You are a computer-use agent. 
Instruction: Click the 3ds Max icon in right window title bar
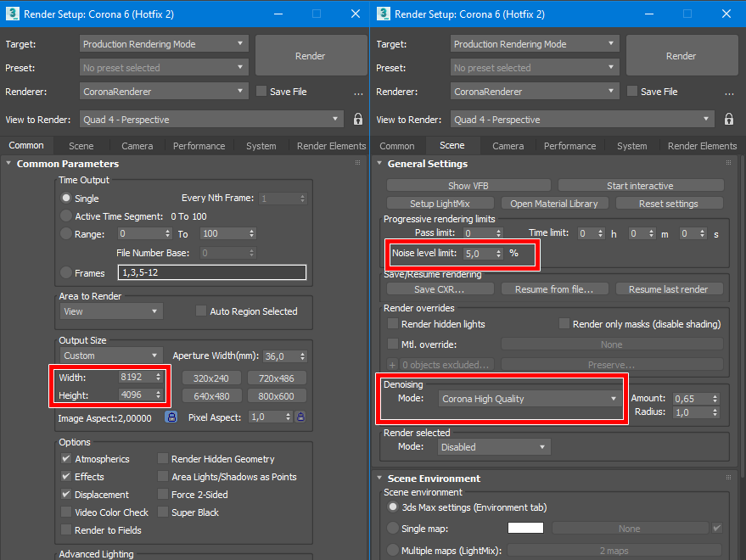click(384, 14)
